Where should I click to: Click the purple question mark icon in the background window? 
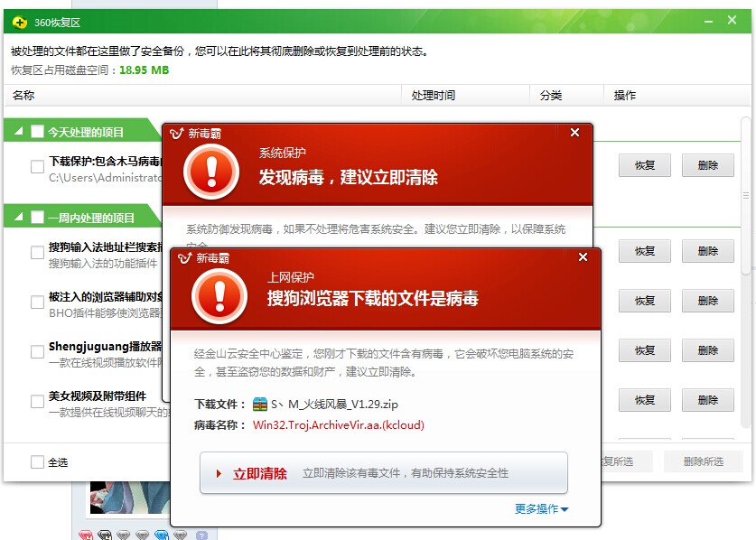[x=201, y=535]
